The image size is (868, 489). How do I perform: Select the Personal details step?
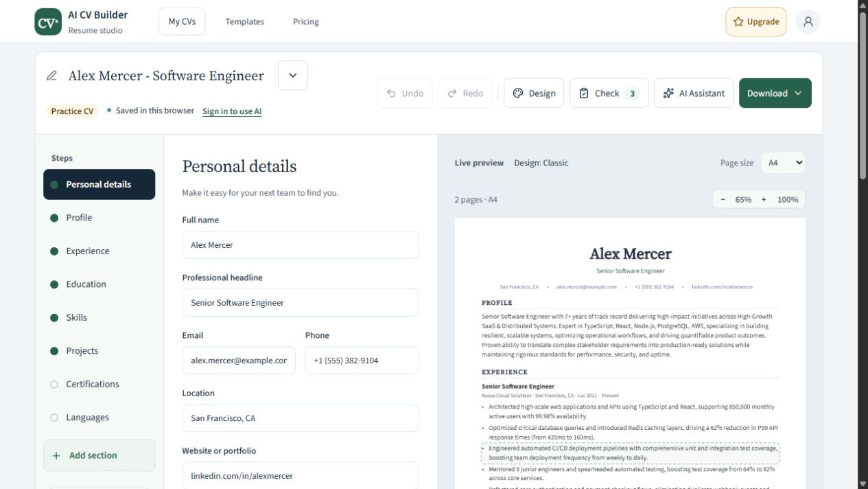coord(99,185)
